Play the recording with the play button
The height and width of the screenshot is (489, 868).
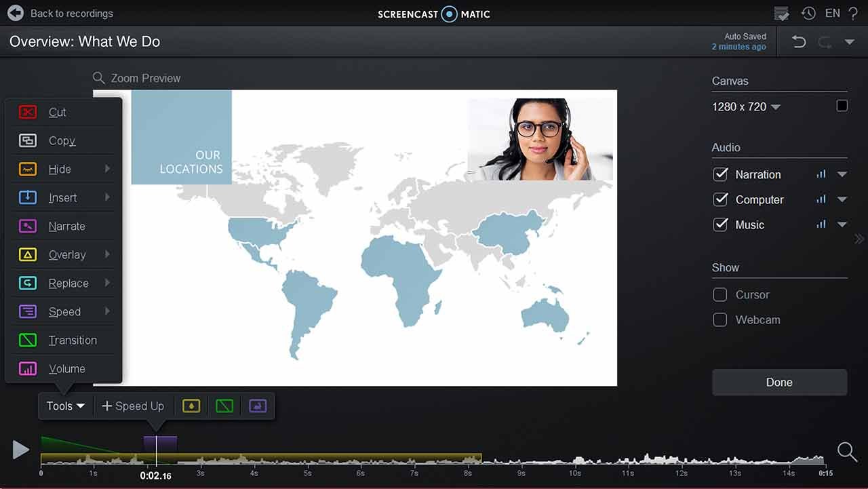[20, 450]
